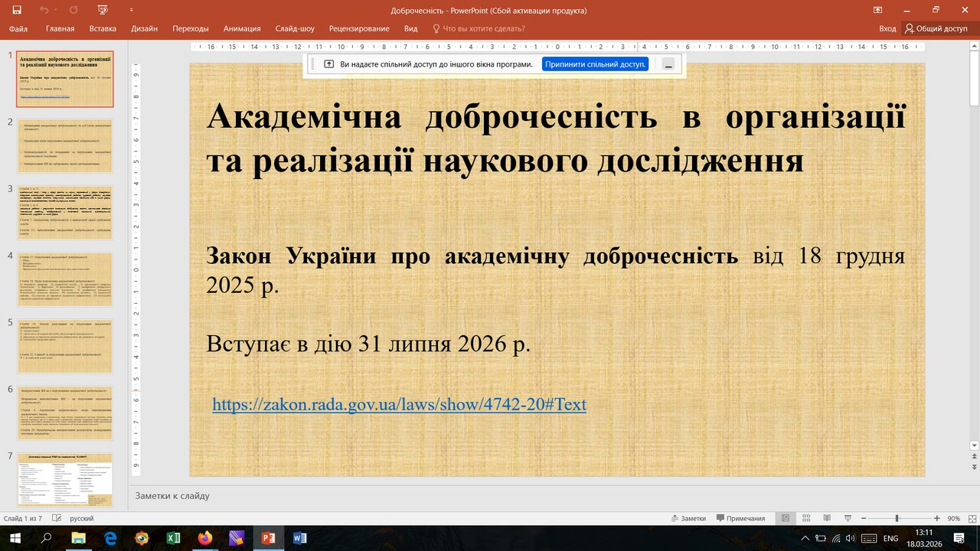Screen dimensions: 980x551
Task: Open Ribbon Display Options in title bar
Action: pos(877,10)
